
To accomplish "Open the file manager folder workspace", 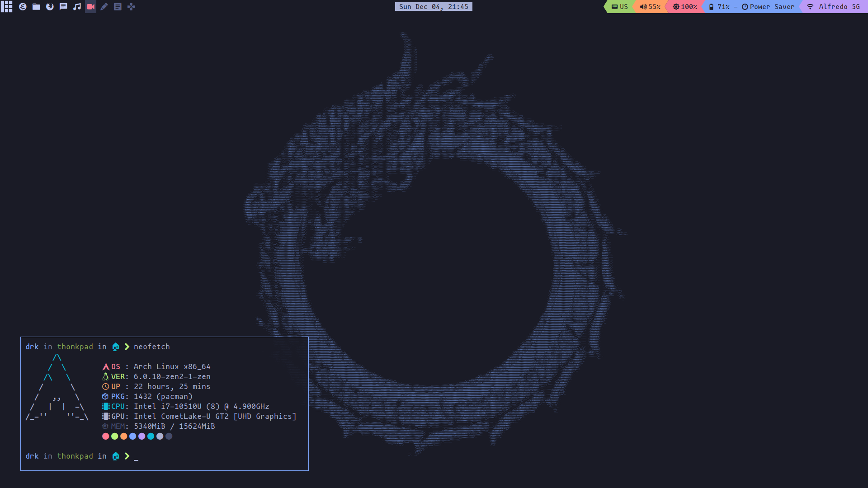I will [x=36, y=7].
